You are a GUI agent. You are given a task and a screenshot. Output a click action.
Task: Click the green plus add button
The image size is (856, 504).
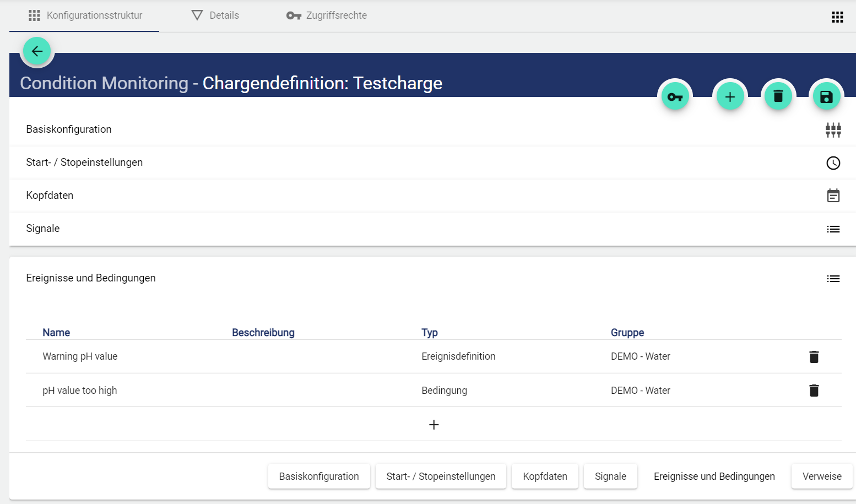[x=730, y=97]
